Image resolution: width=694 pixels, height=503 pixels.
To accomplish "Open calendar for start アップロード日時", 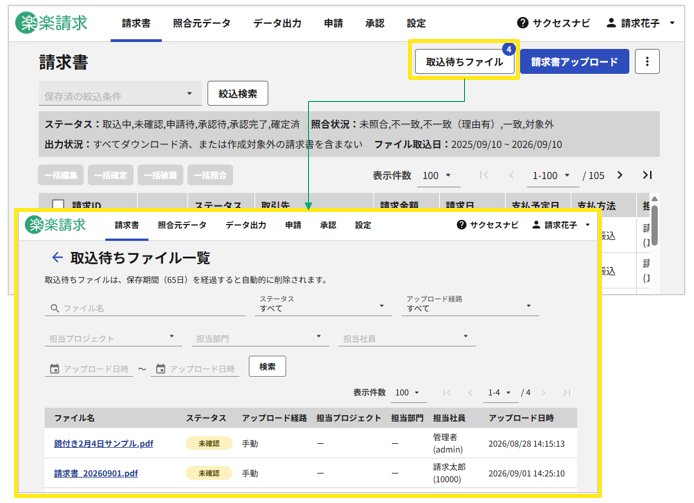I will coord(54,368).
